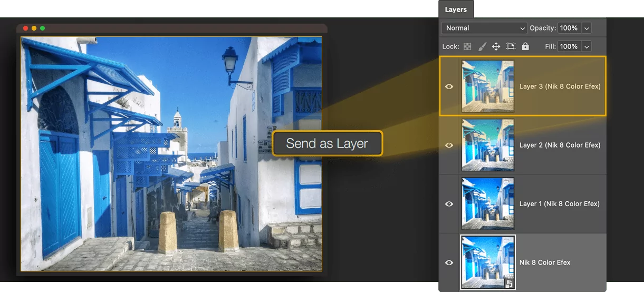The image size is (644, 292).
Task: Select the Layer 3 thumbnail image
Action: [x=488, y=86]
